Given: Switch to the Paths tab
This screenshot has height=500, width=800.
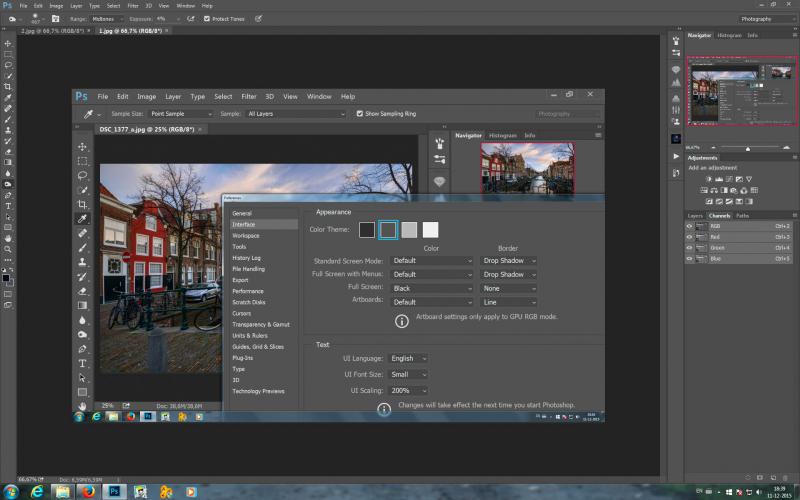Looking at the screenshot, I should pos(742,215).
